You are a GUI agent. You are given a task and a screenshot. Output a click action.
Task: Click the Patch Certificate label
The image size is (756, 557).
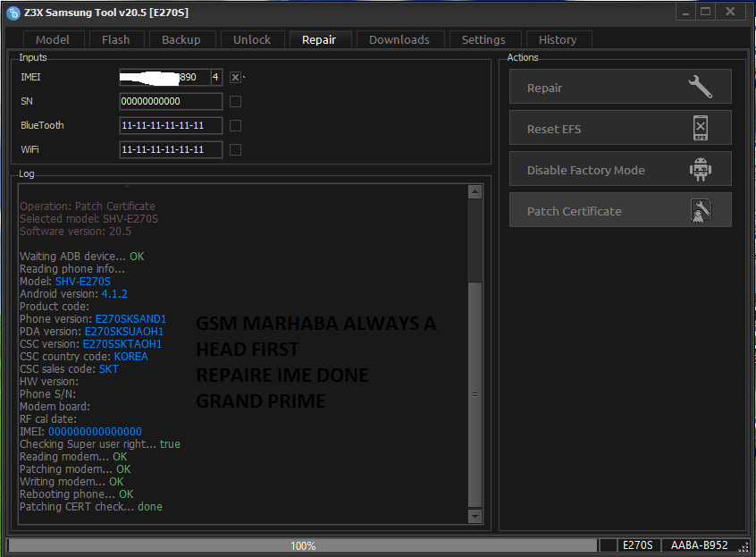coord(575,211)
